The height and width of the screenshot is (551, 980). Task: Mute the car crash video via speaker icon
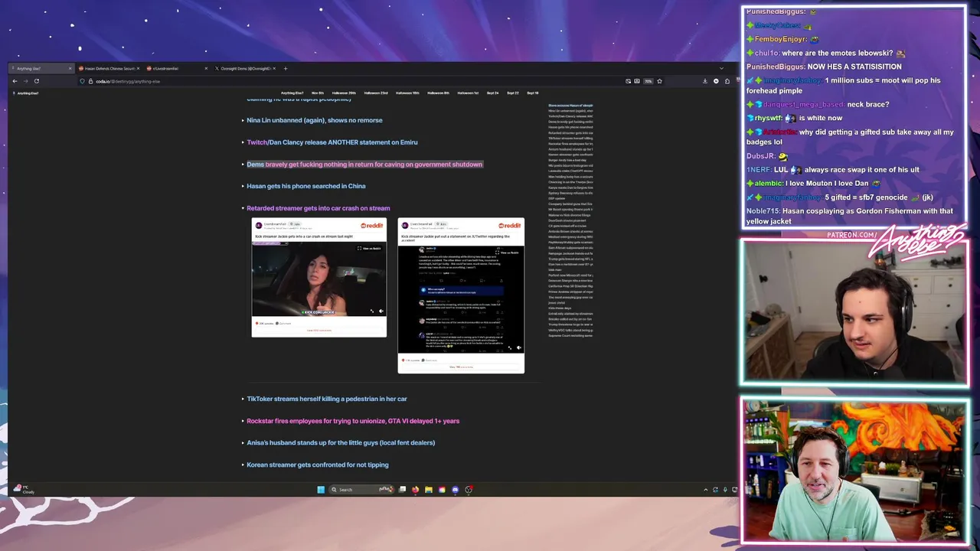click(381, 311)
